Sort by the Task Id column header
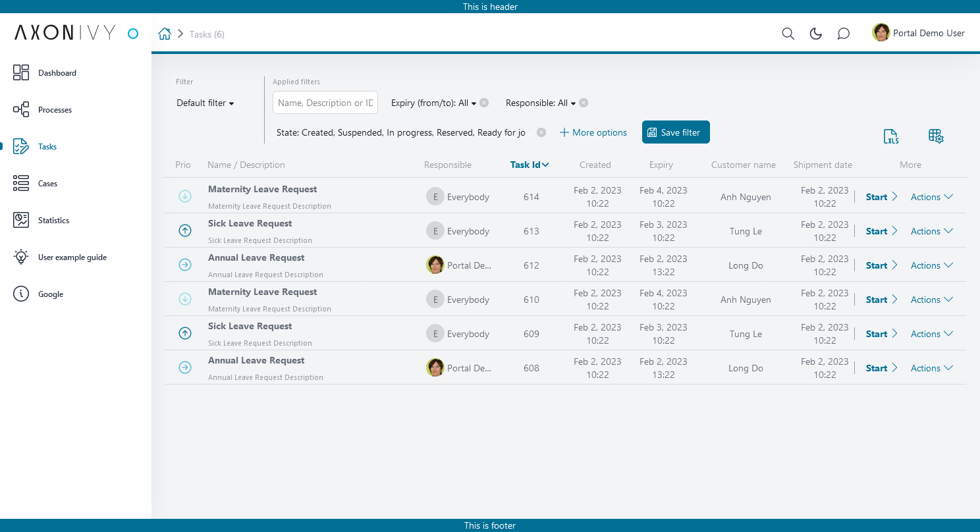 (530, 165)
